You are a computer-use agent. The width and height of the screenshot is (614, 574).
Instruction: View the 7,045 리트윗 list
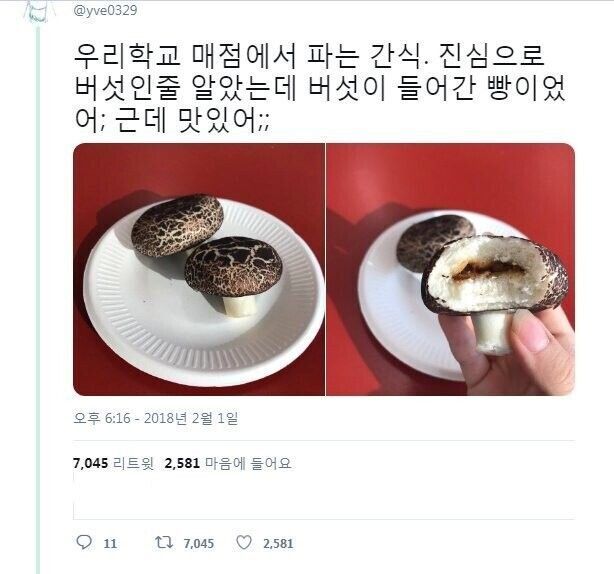[114, 463]
